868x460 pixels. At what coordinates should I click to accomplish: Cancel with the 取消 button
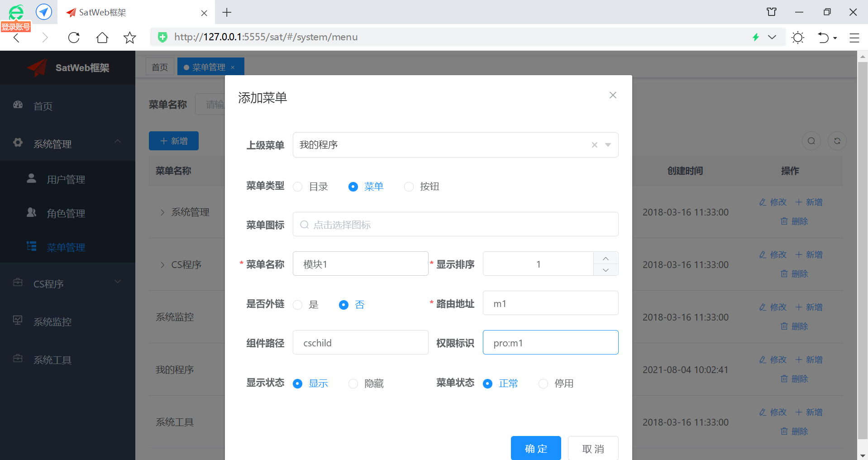tap(593, 448)
